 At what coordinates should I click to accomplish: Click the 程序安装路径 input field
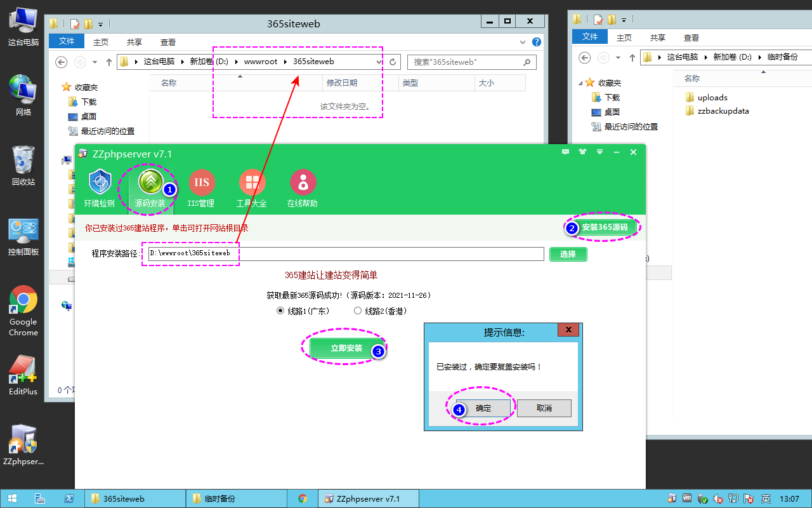click(x=346, y=253)
